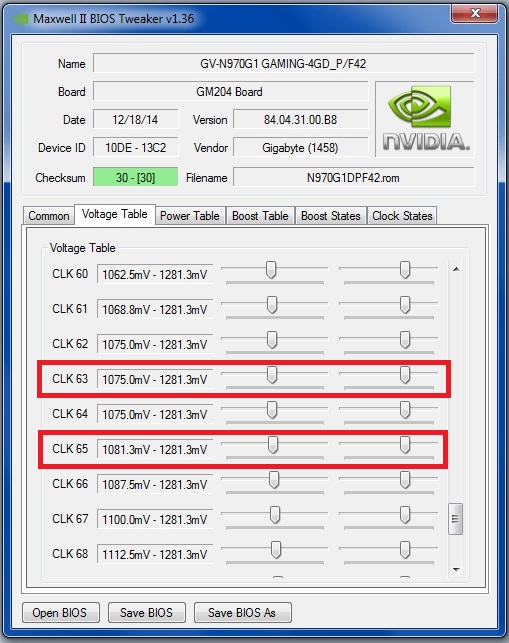Click the CLK 62 voltage value field
Image resolution: width=509 pixels, height=643 pixels.
tap(155, 344)
